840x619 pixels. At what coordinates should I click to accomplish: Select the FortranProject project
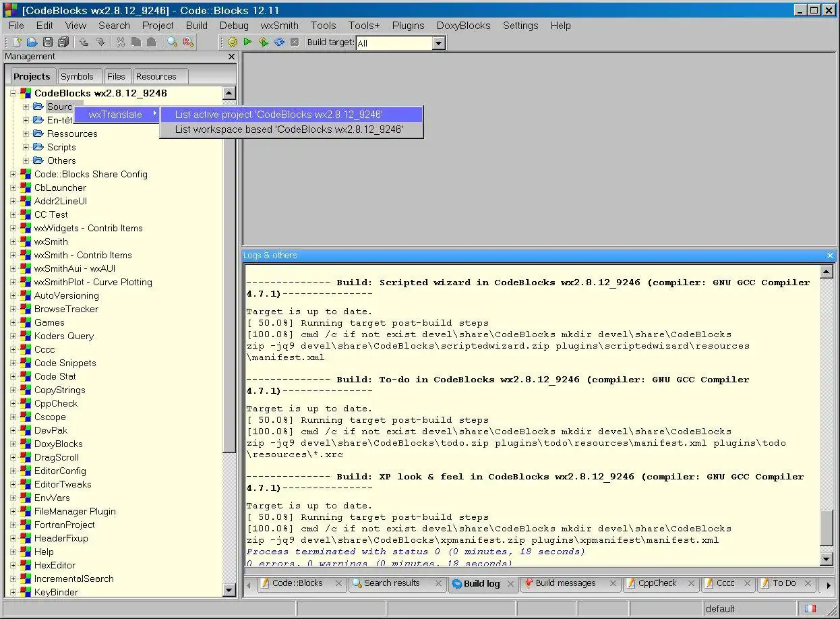[x=65, y=525]
